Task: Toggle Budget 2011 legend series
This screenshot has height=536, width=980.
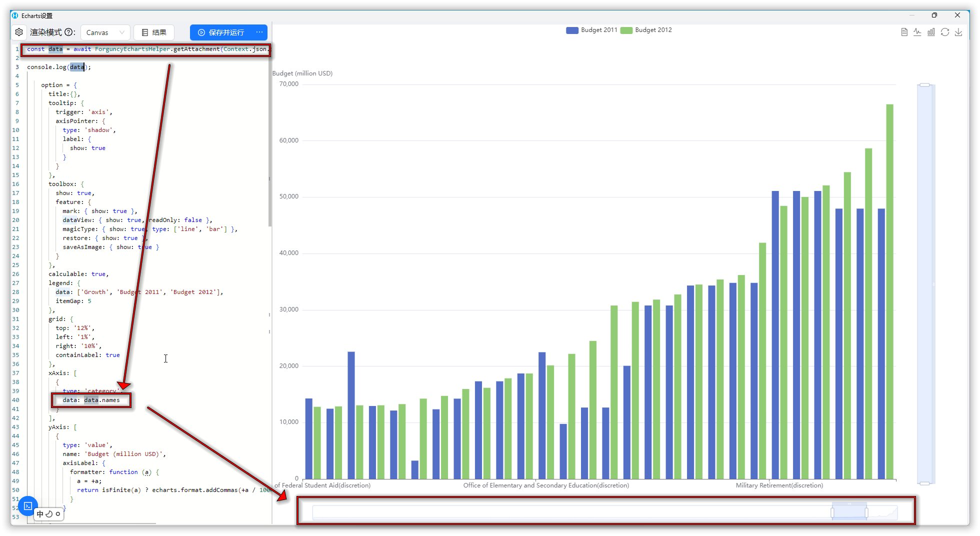Action: click(591, 30)
